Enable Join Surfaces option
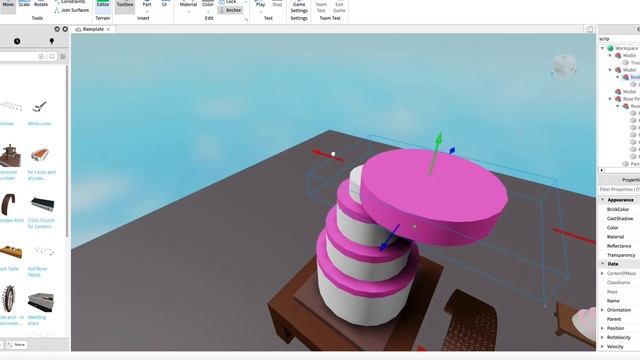The image size is (640, 360). [71, 10]
